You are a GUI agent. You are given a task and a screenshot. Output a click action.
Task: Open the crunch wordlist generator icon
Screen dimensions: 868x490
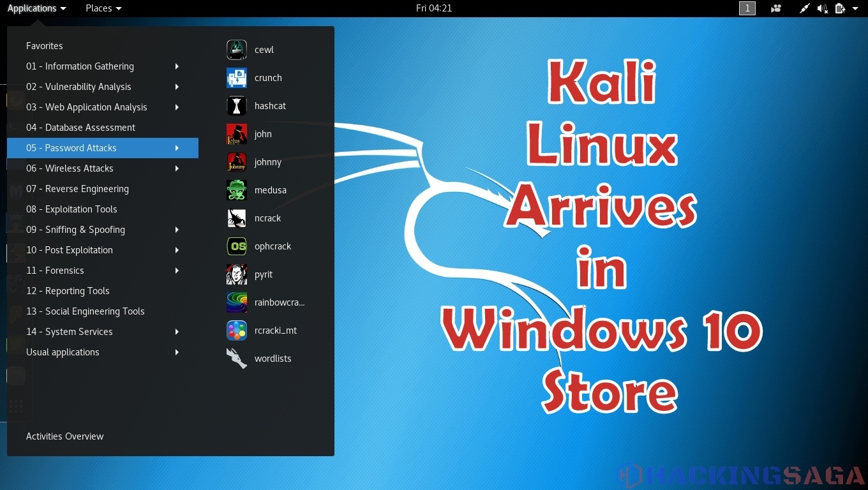237,78
